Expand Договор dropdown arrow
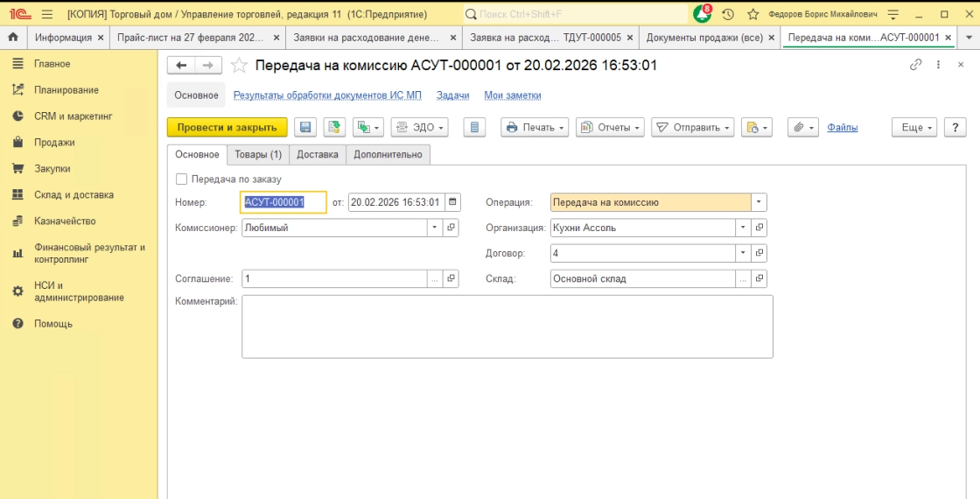980x499 pixels. [x=743, y=253]
